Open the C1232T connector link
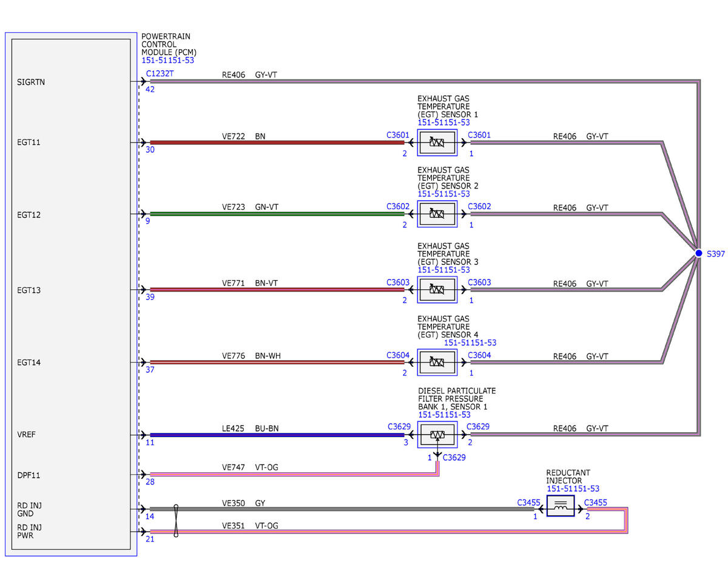Image resolution: width=728 pixels, height=562 pixels. 158,73
